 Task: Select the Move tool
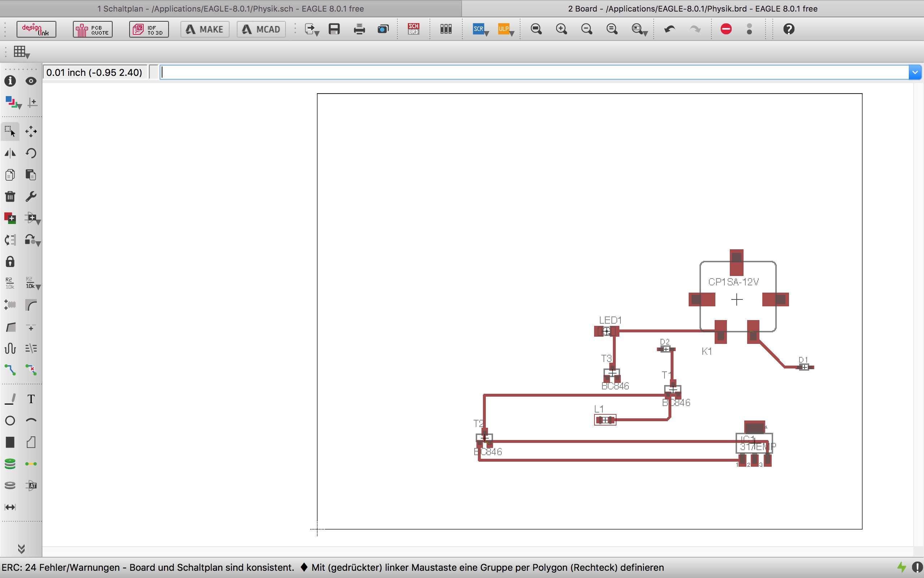pos(31,131)
